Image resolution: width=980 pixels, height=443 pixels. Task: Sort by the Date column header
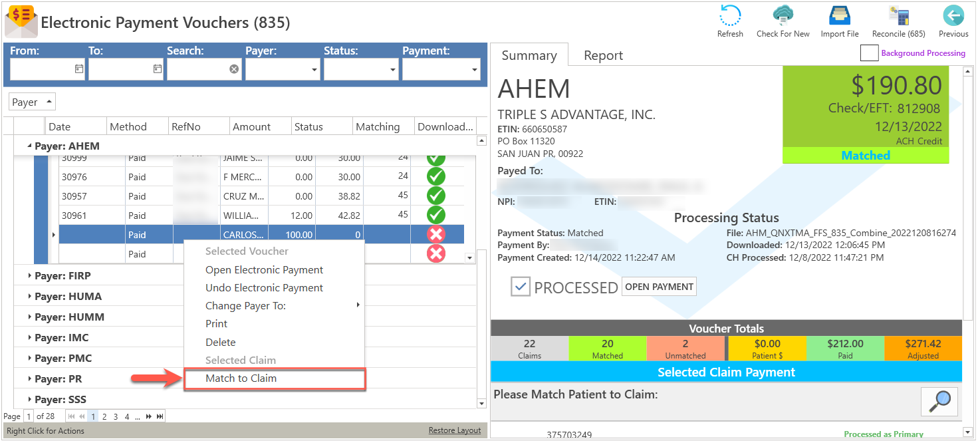click(x=76, y=126)
